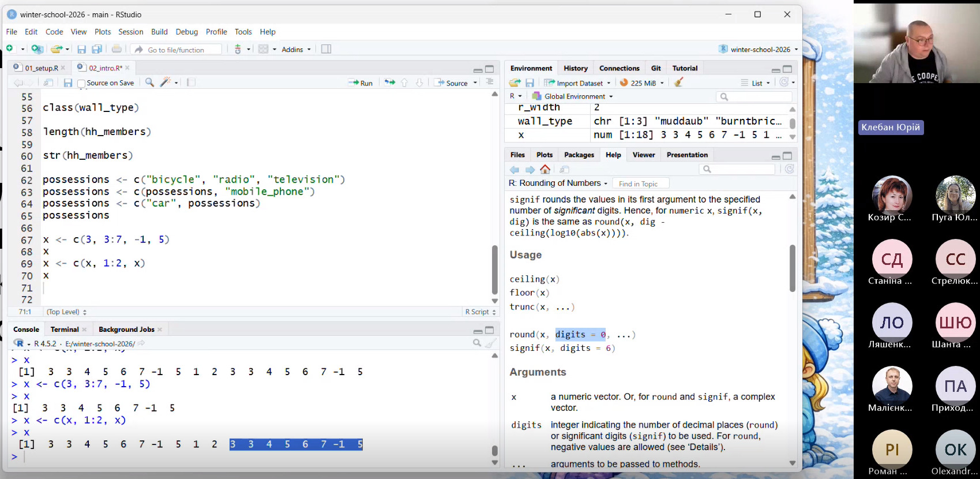Re-run the previous code region
980x479 pixels.
point(390,83)
